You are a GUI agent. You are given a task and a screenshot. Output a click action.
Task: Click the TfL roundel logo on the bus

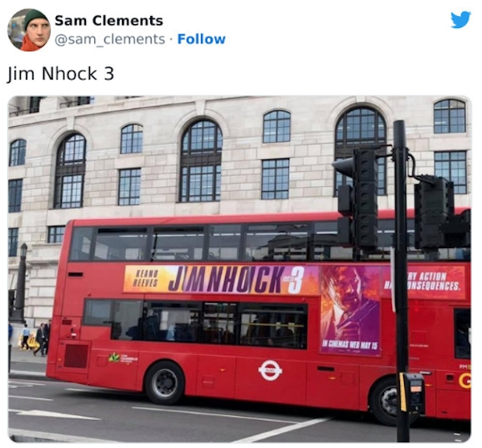coord(270,370)
